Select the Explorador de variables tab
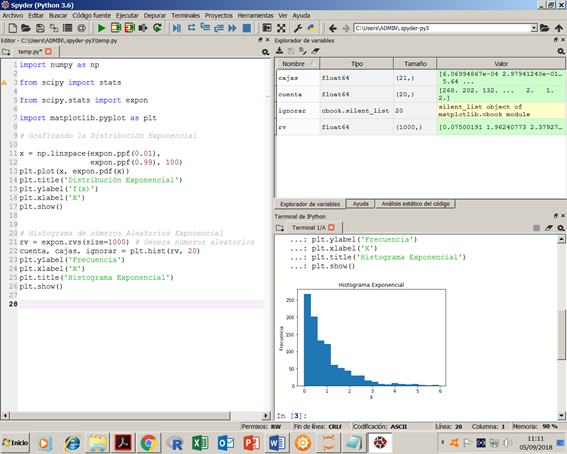567x454 pixels. [310, 204]
